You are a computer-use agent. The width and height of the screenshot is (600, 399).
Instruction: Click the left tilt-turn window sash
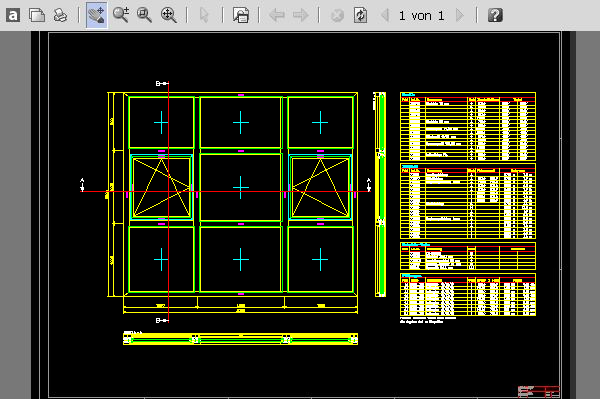[161, 187]
